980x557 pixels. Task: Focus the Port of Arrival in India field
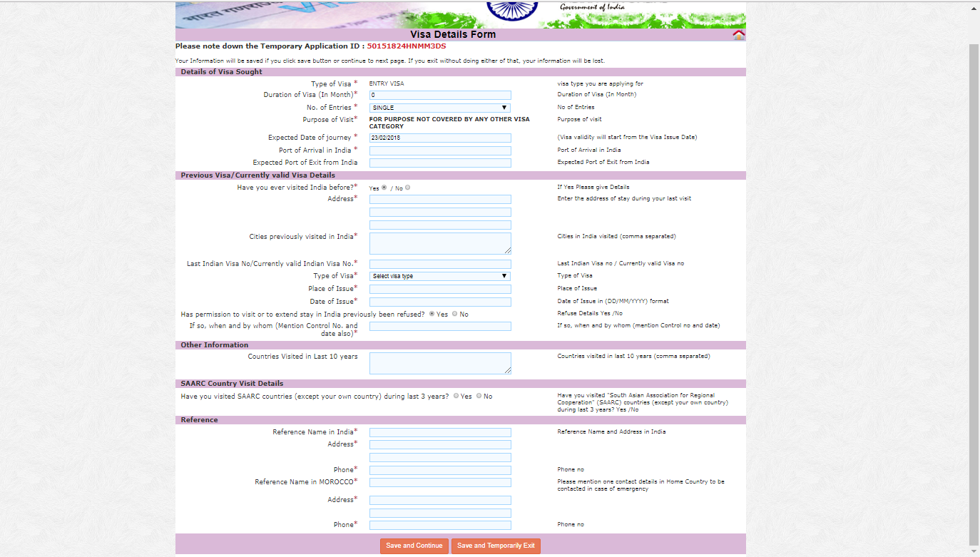[x=439, y=150]
